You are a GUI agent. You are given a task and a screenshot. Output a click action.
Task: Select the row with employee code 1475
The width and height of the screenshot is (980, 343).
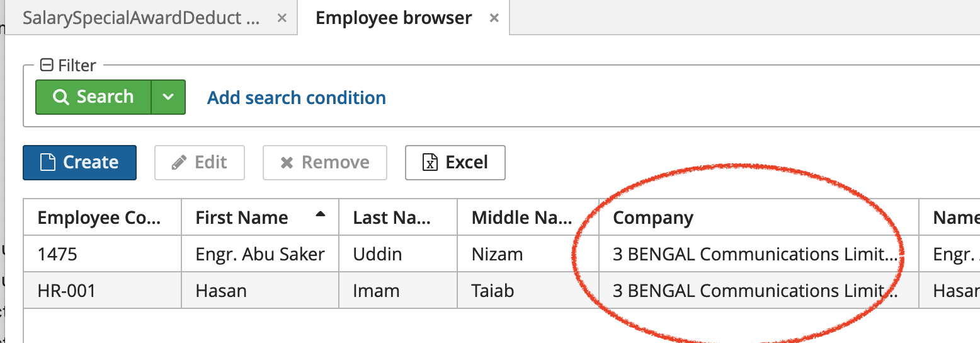pos(501,254)
